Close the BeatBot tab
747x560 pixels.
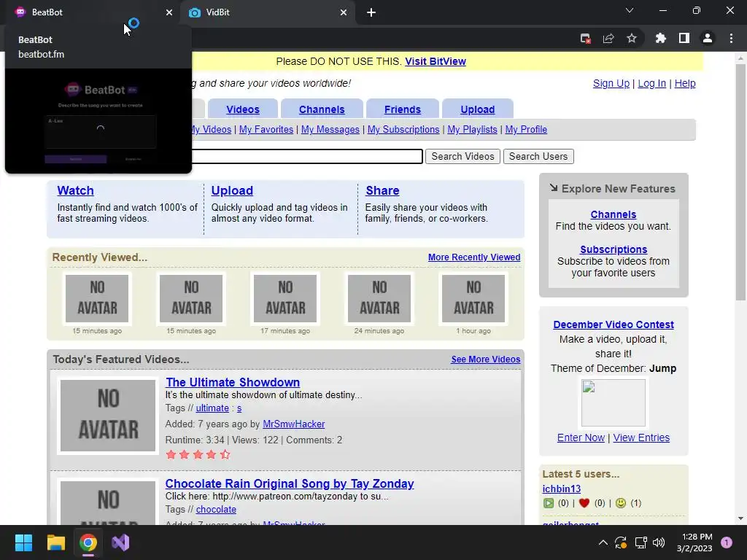click(169, 12)
